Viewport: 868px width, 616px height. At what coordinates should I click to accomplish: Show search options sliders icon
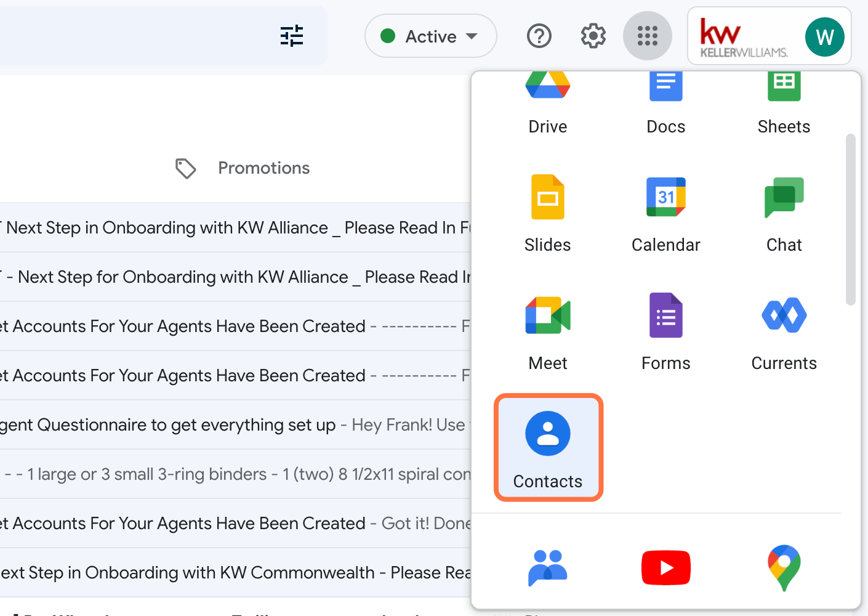coord(292,36)
